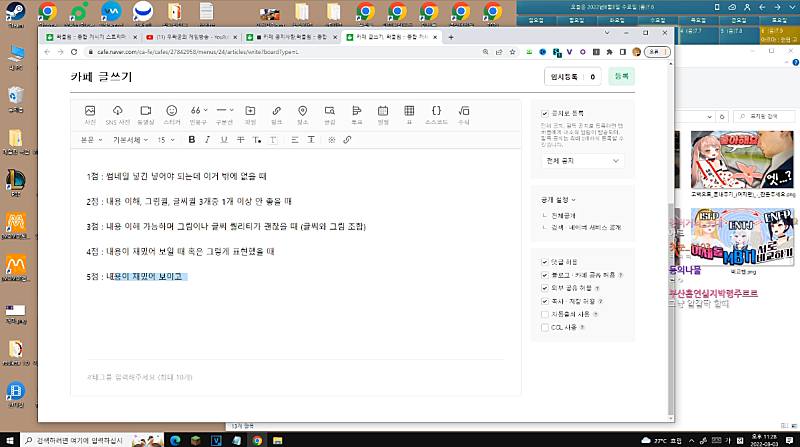The image size is (800, 447).
Task: Insert a table using the 표 icon
Action: (408, 112)
